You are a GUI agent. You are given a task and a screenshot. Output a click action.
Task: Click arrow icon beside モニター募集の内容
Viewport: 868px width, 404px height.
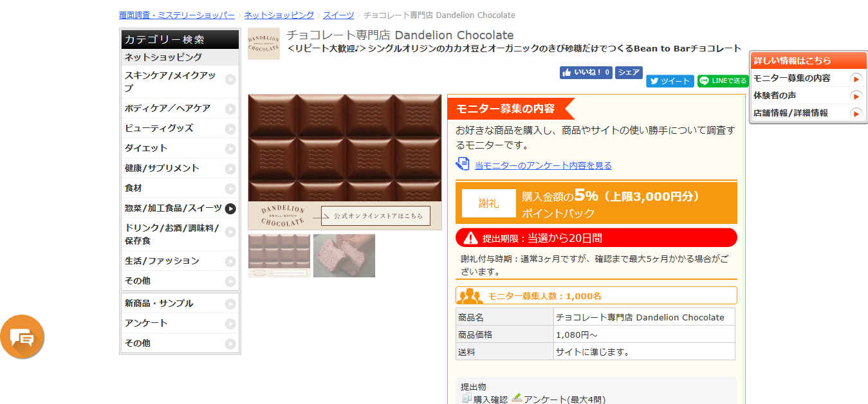[x=856, y=78]
